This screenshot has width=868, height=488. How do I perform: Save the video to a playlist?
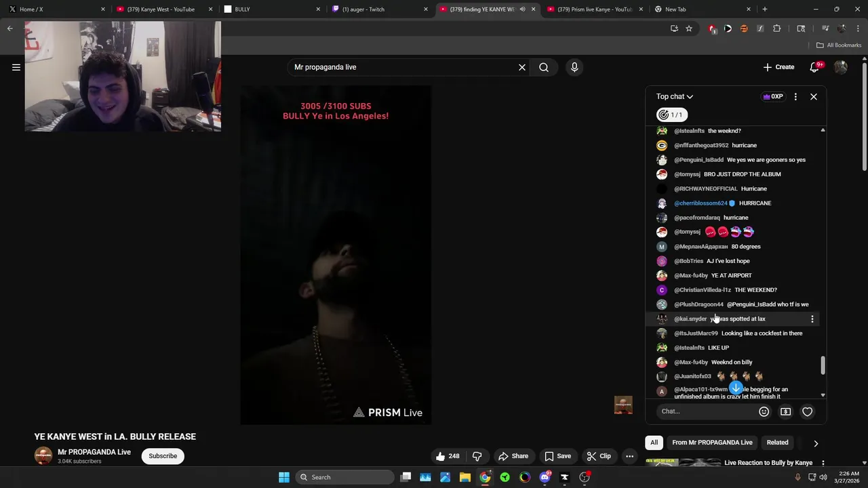pos(557,456)
